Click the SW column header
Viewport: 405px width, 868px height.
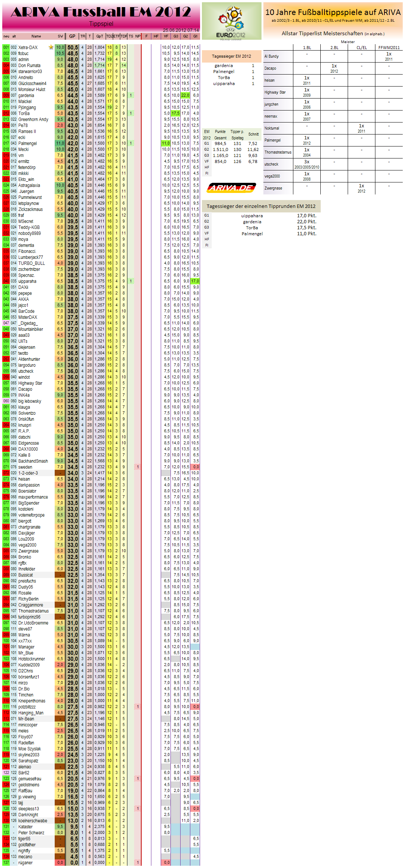(x=60, y=36)
